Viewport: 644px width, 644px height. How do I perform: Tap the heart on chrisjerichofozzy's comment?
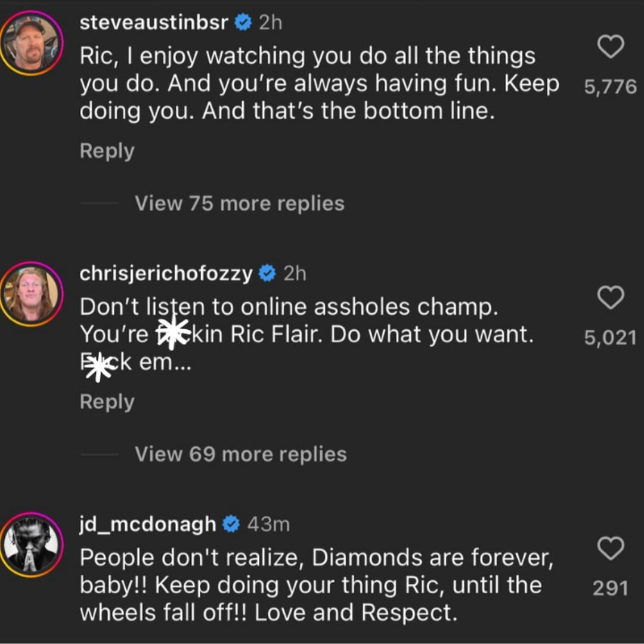tap(610, 298)
